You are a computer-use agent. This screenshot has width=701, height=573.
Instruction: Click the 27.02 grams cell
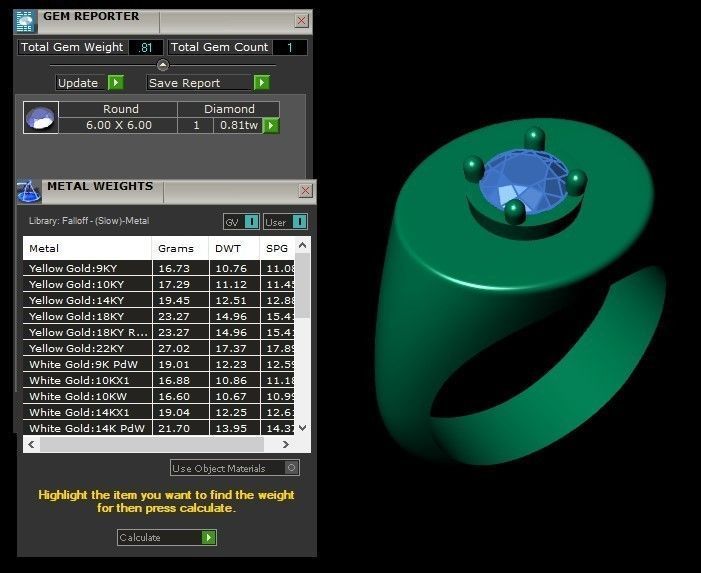(180, 349)
